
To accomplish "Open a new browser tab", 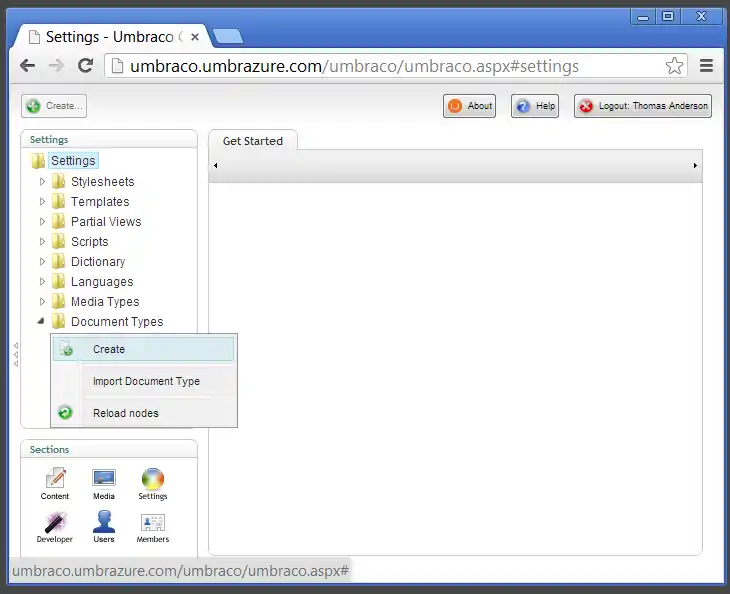I will tap(227, 36).
